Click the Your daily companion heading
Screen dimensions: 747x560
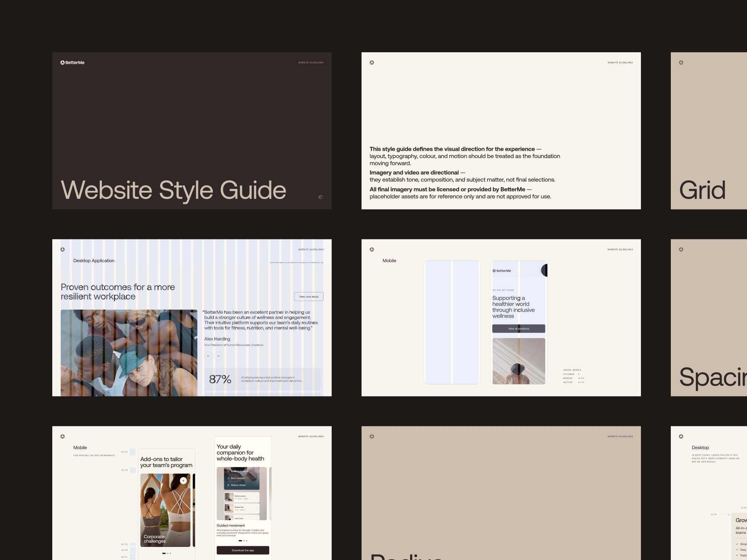240,452
